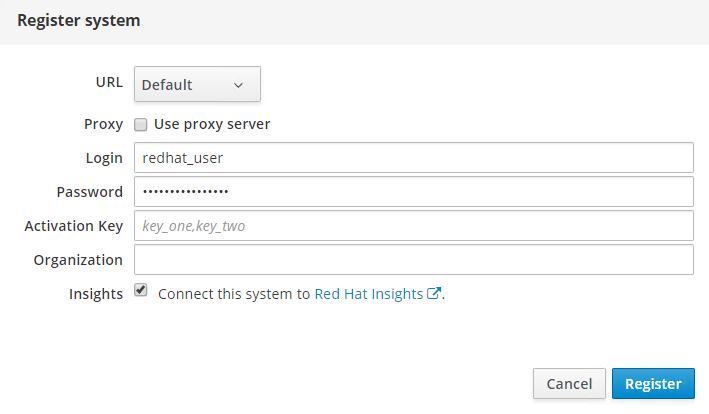Click the "Connect this system to" text
Screen dimensions: 709x414
click(234, 294)
